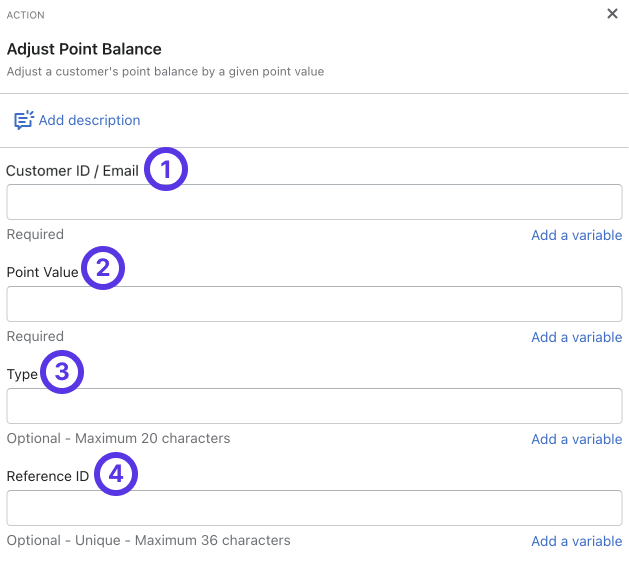Click the Point Value field label
Screen dimensions: 629x584
[42, 272]
